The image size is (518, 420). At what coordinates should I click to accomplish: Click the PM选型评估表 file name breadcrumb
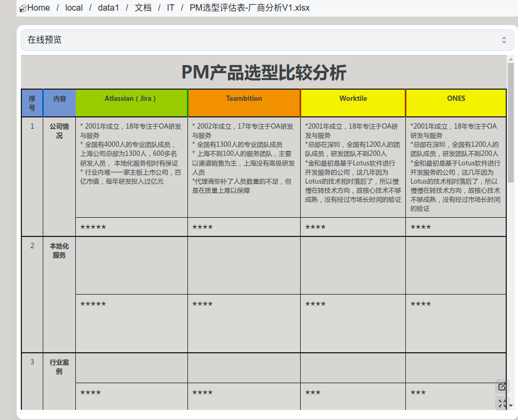click(249, 8)
